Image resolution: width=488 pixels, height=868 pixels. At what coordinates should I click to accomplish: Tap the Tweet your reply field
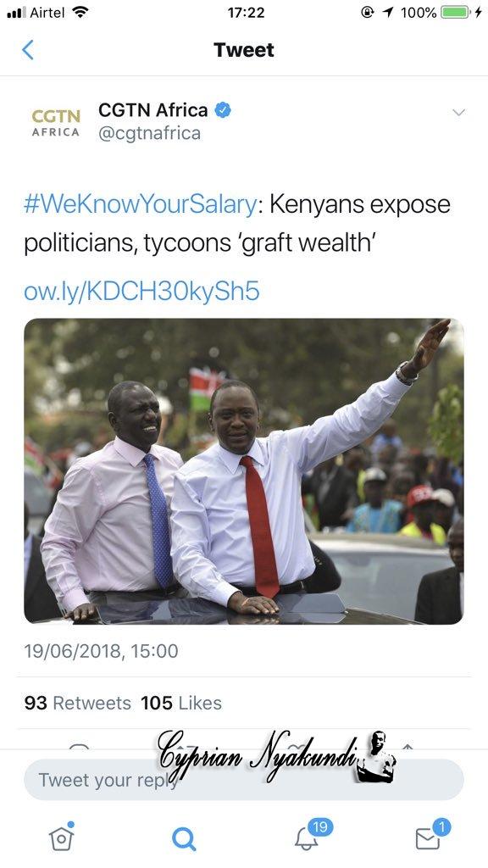[x=243, y=780]
